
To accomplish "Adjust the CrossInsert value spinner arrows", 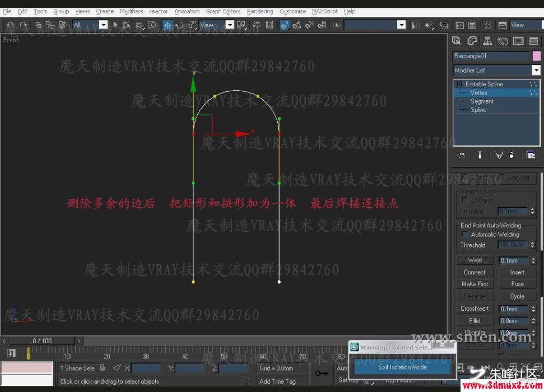I will click(x=533, y=309).
